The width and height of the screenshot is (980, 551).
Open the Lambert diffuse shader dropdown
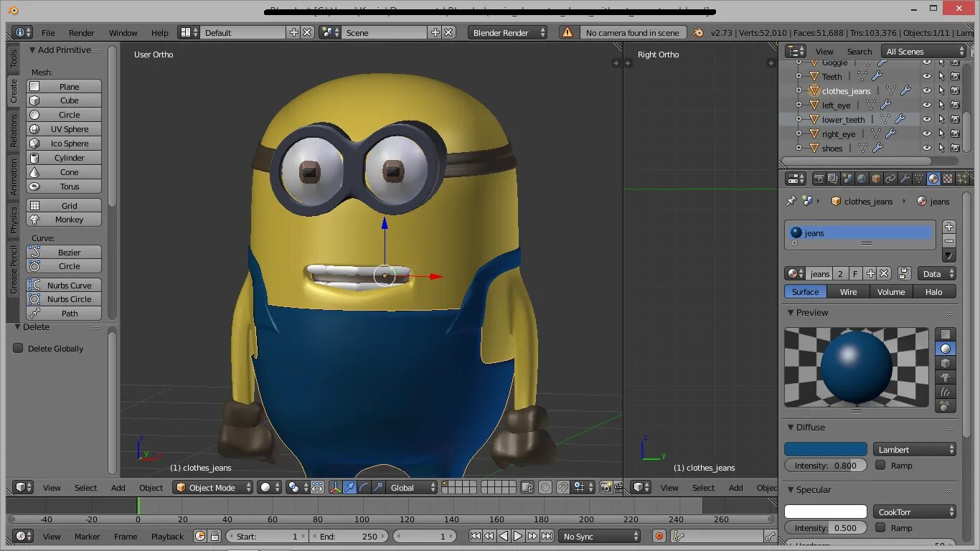(915, 449)
